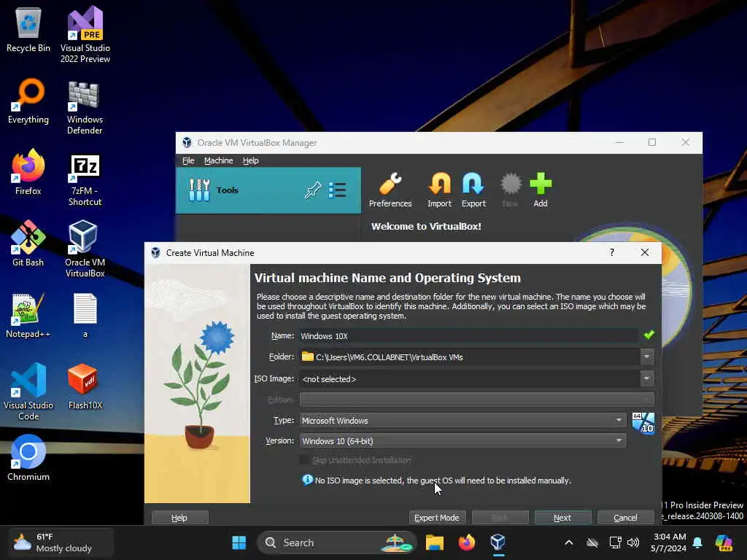The image size is (747, 560).
Task: Click the Export appliance icon
Action: [x=473, y=190]
